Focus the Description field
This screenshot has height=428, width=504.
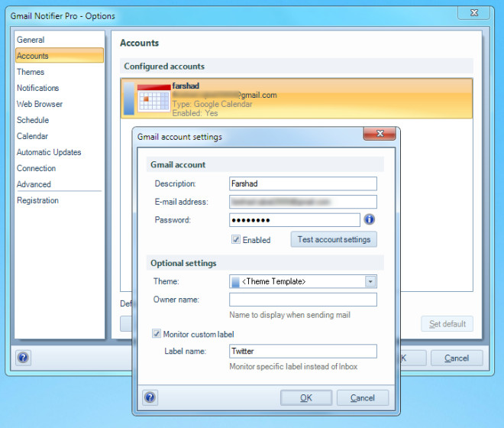(x=303, y=183)
